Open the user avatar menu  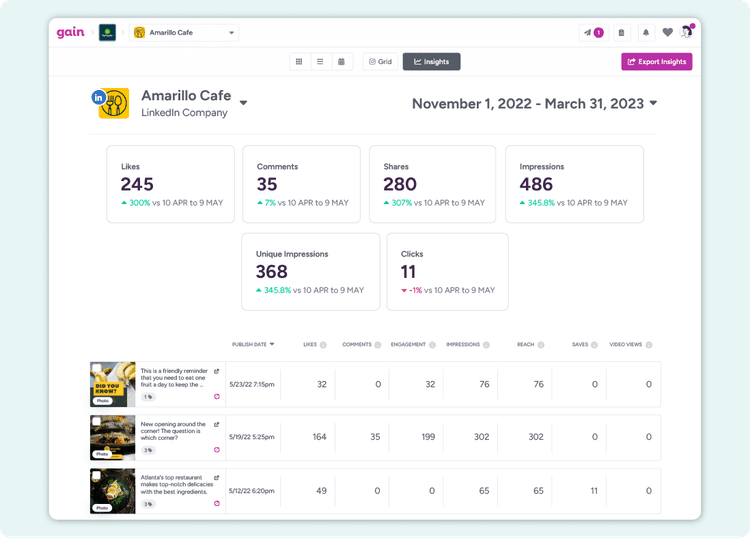pos(687,32)
